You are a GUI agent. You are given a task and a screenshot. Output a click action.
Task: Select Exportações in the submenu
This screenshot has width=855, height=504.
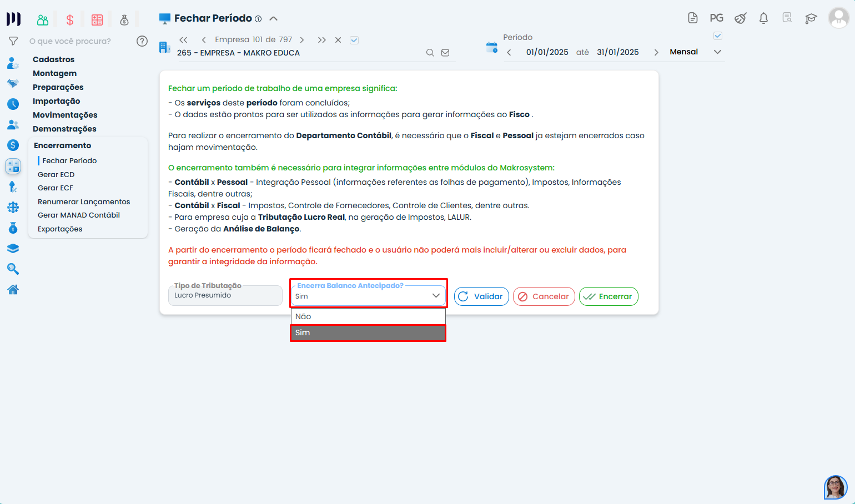(x=60, y=229)
